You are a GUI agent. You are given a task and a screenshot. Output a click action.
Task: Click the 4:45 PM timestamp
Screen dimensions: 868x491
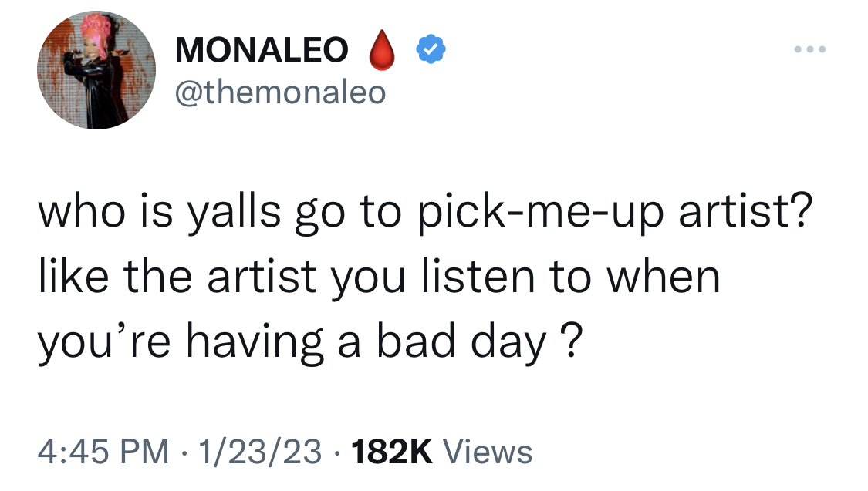103,451
